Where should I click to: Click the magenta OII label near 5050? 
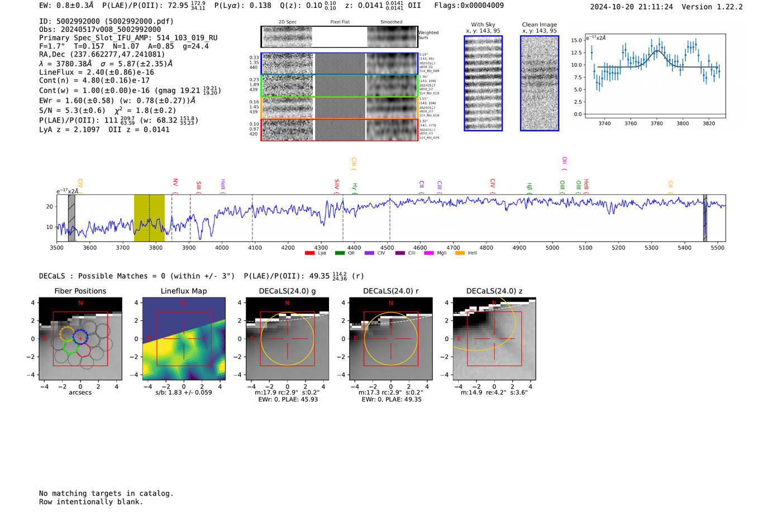coord(564,162)
